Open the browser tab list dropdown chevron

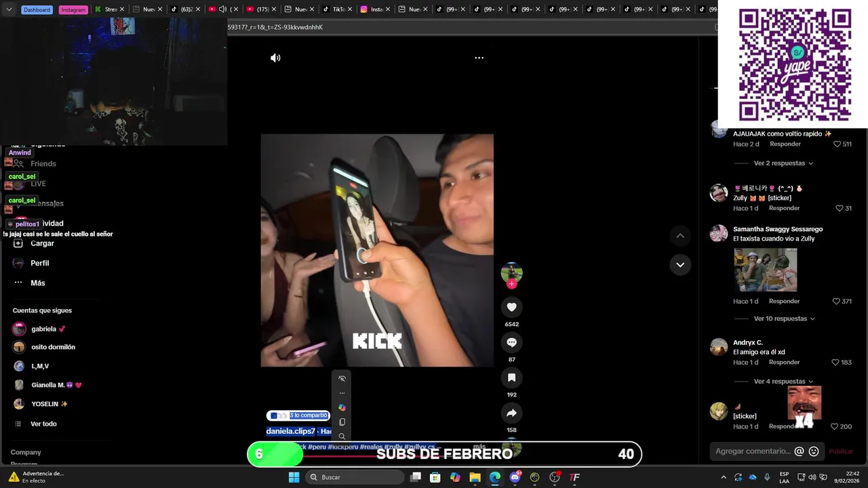[9, 9]
